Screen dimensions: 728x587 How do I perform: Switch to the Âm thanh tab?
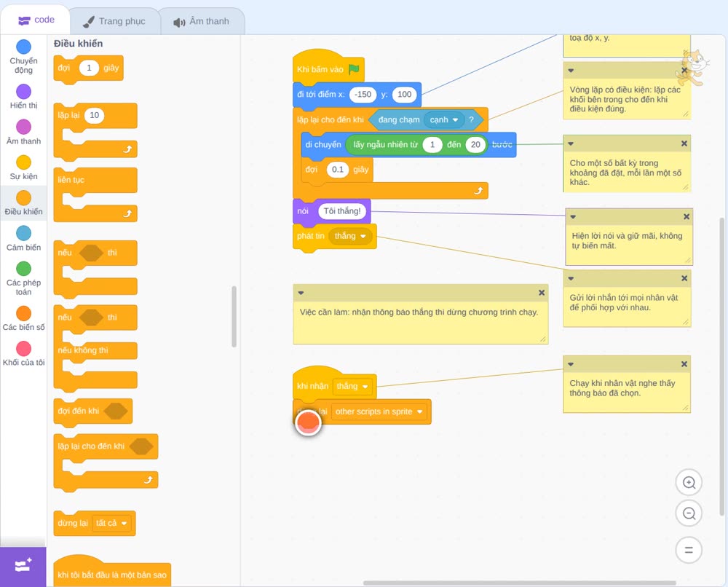point(202,21)
